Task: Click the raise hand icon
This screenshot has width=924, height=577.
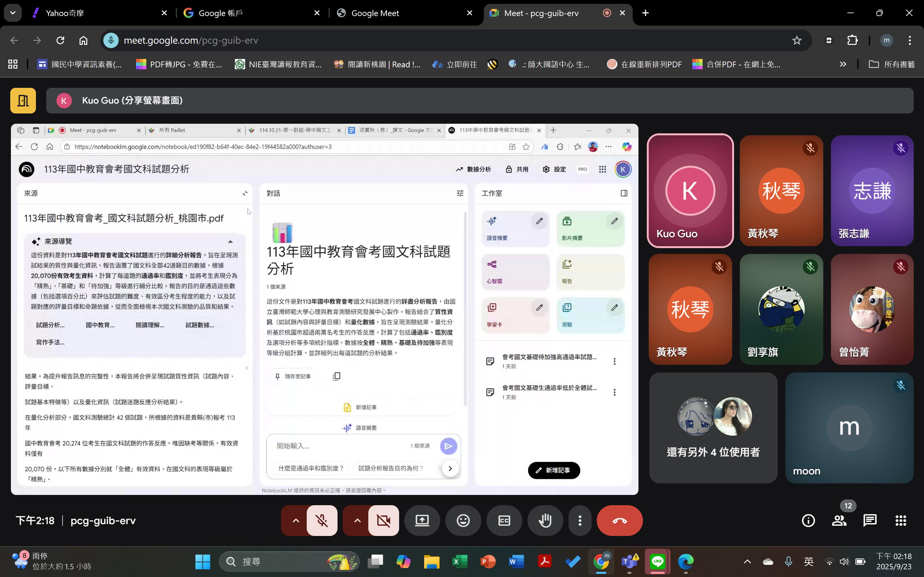Action: click(x=545, y=521)
